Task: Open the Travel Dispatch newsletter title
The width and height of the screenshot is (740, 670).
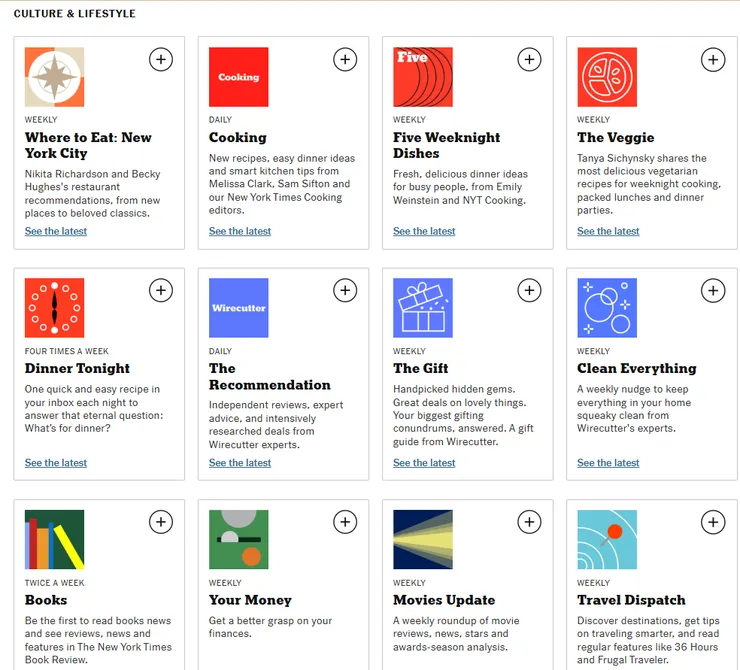Action: (x=631, y=600)
